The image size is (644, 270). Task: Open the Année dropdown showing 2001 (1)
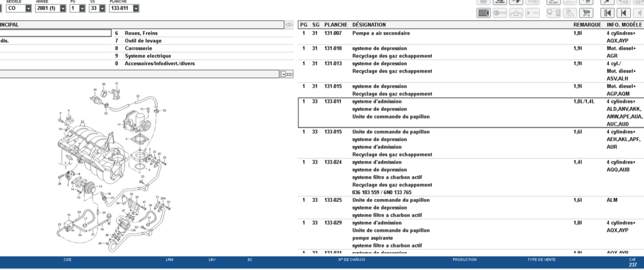point(51,8)
